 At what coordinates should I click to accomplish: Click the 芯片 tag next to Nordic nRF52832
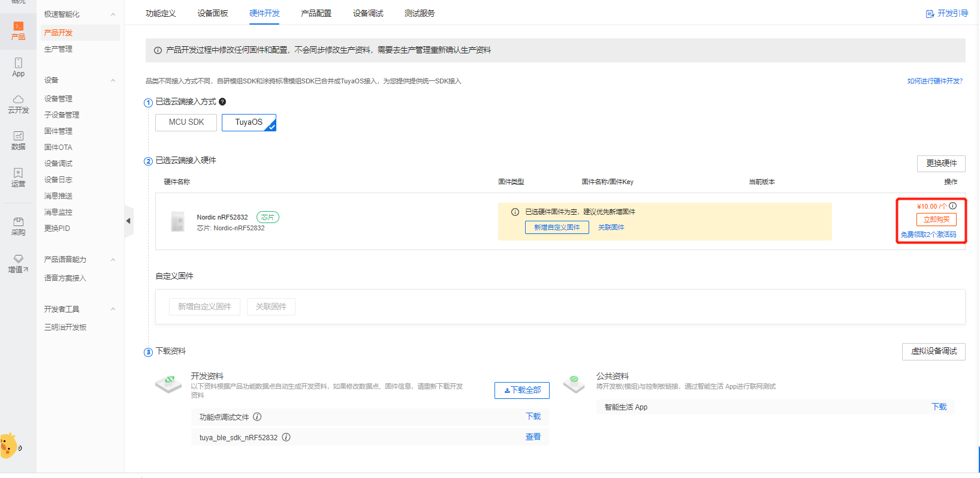coord(268,217)
